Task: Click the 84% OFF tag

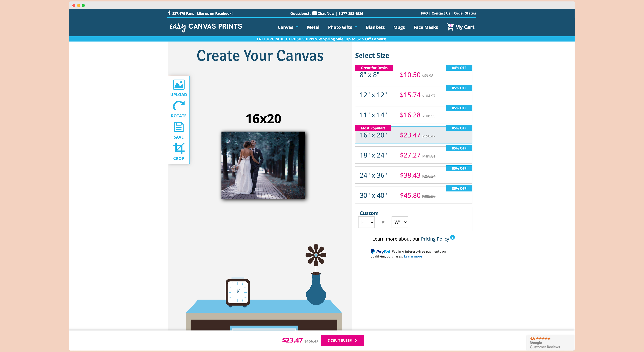Action: [x=459, y=68]
